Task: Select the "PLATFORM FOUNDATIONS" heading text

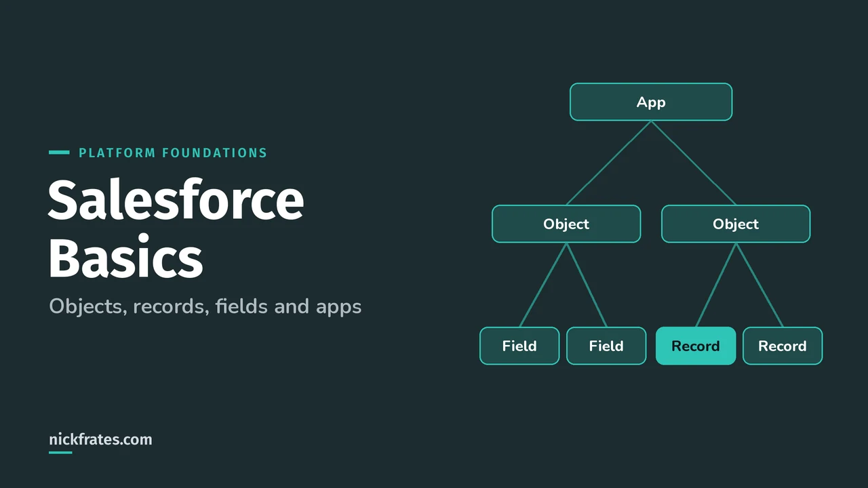Action: click(173, 152)
